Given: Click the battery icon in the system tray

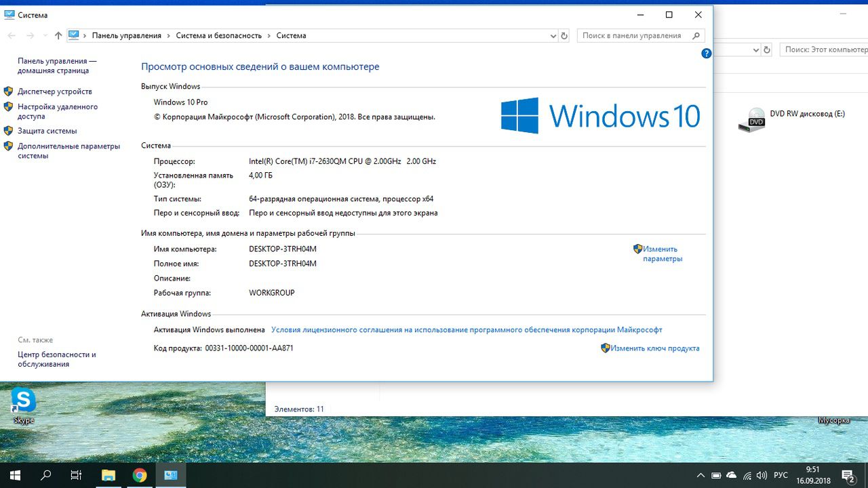Looking at the screenshot, I should pos(716,476).
